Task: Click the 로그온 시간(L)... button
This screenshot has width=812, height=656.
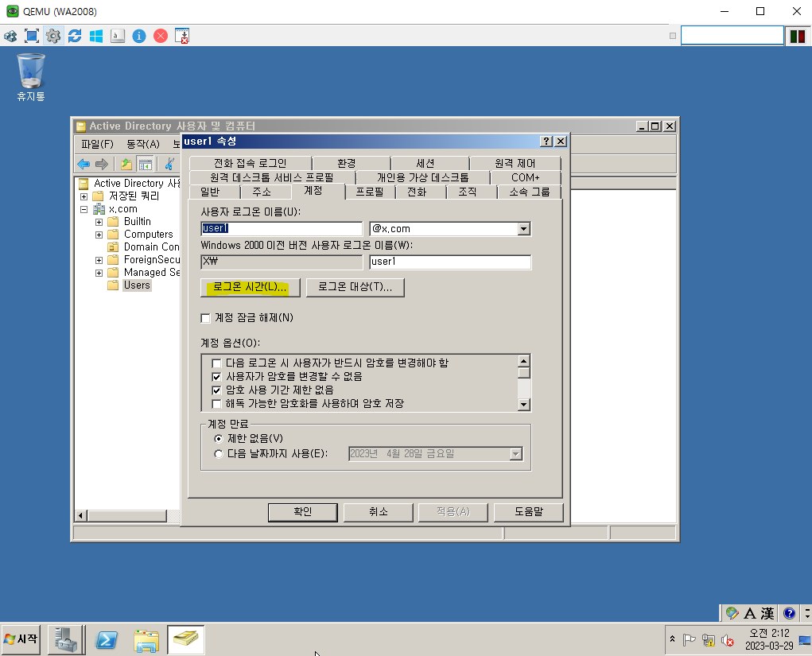Action: 251,287
